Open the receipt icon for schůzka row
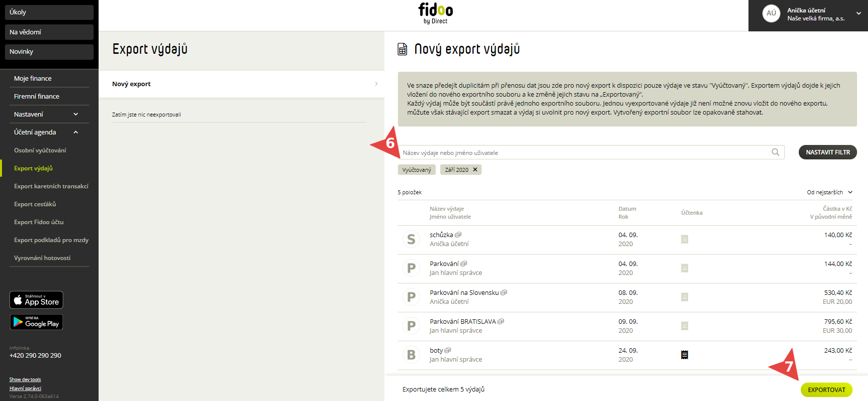Screen dimensions: 868x401 [x=685, y=239]
